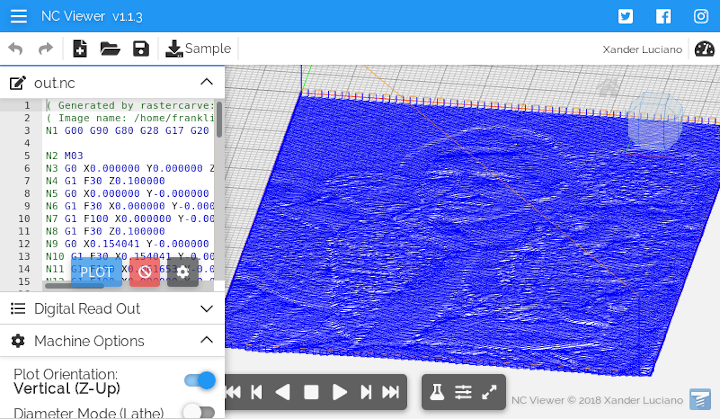
Task: Collapse the Machine Options section
Action: pyautogui.click(x=207, y=340)
